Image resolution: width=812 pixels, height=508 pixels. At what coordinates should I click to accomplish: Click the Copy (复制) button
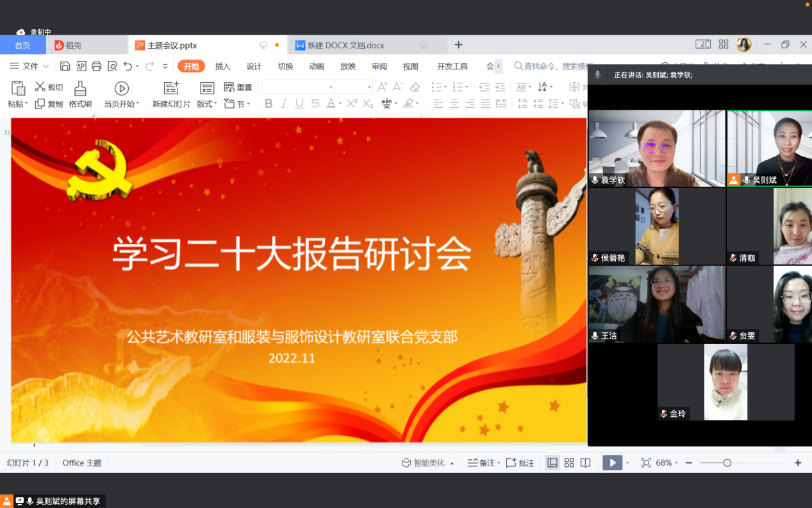49,104
